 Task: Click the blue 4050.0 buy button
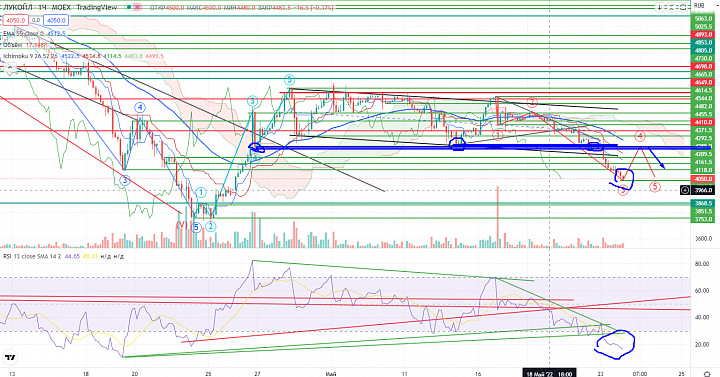click(x=56, y=21)
